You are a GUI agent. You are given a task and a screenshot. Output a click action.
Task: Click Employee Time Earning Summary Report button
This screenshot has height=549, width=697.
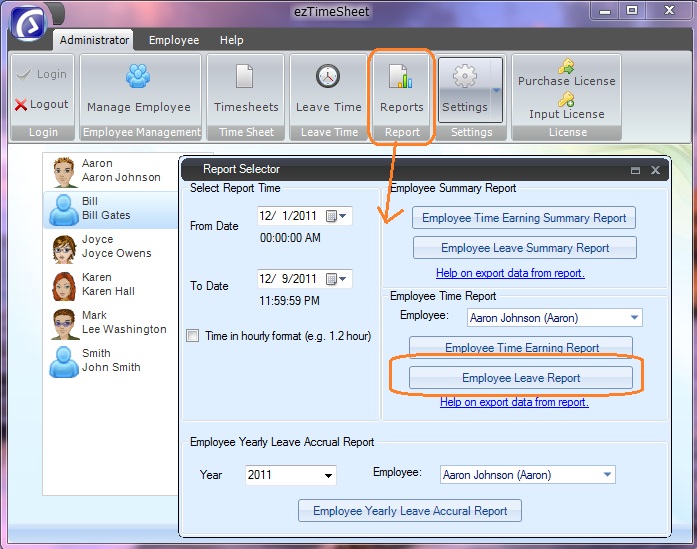(524, 218)
